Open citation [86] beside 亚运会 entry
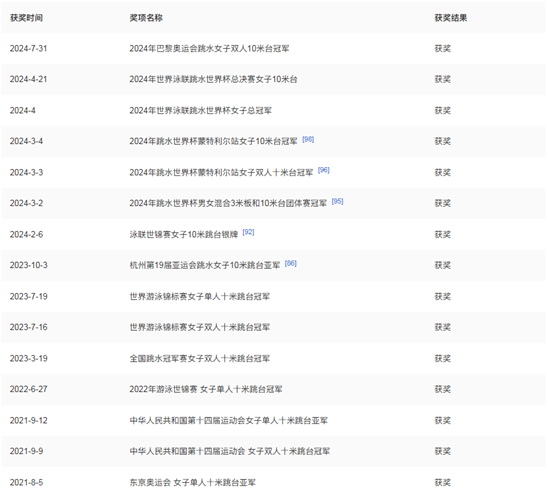 point(291,263)
